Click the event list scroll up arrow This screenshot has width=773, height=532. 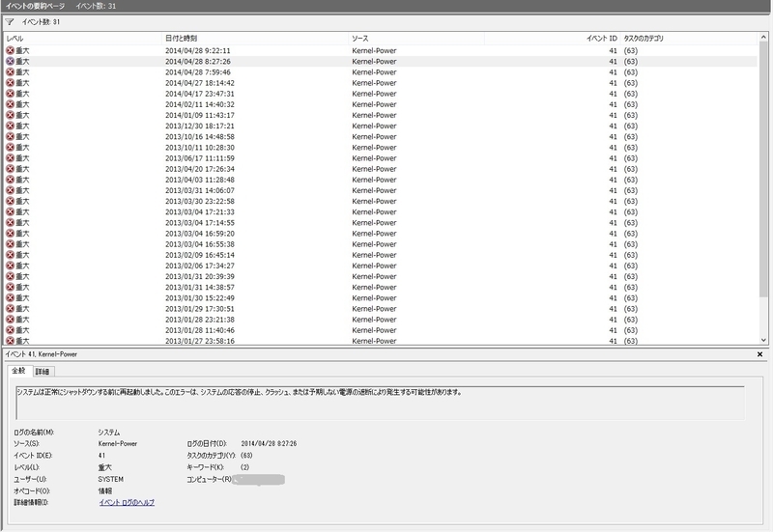763,38
